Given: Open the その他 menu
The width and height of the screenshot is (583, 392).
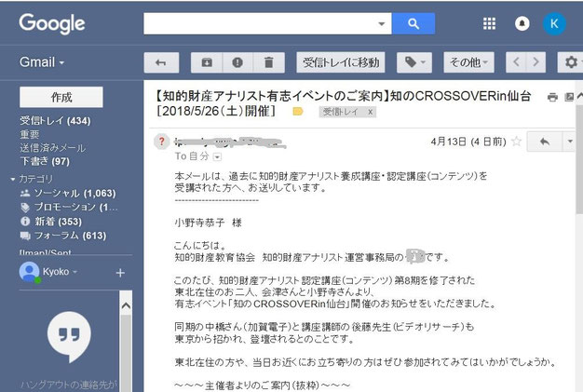Looking at the screenshot, I should point(468,62).
